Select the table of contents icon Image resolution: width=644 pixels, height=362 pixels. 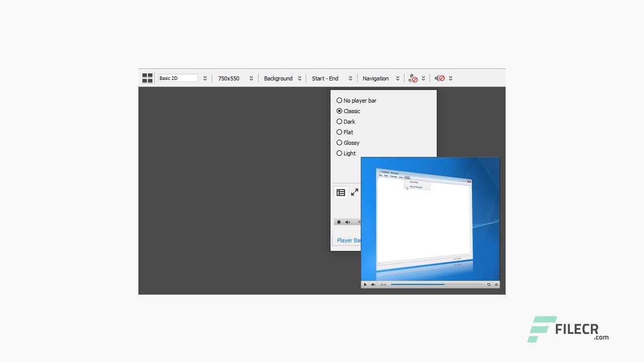(341, 192)
